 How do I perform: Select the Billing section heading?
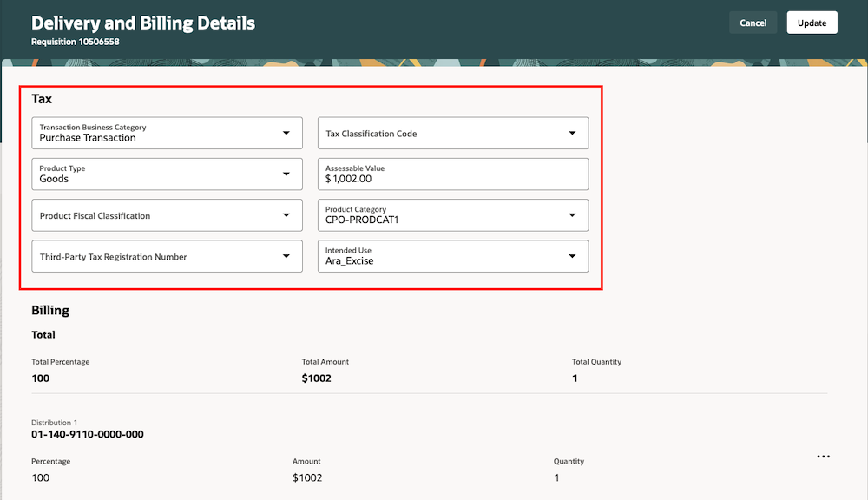click(50, 310)
